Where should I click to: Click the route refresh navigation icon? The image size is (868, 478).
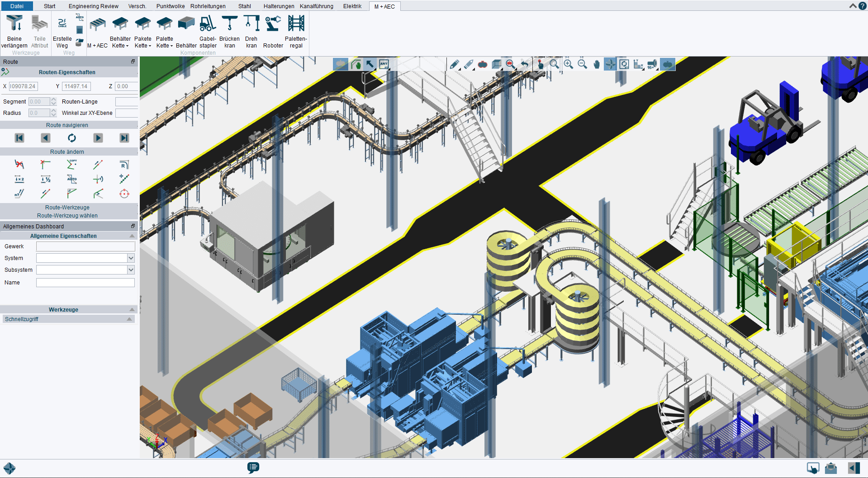(72, 138)
